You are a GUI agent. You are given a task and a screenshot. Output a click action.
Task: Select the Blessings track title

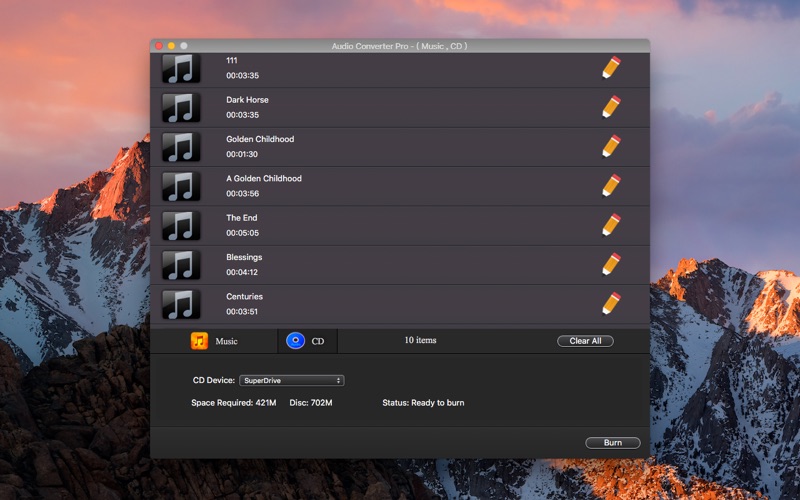coord(244,257)
